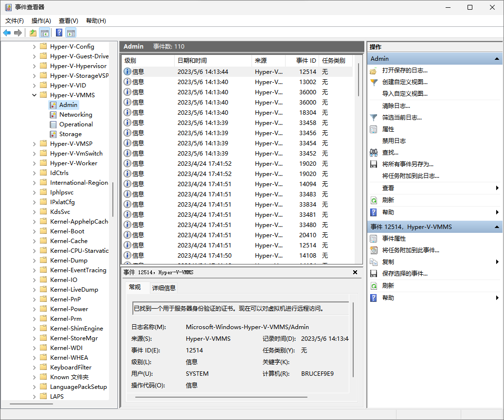Click 导入自定义视图 action link

405,94
